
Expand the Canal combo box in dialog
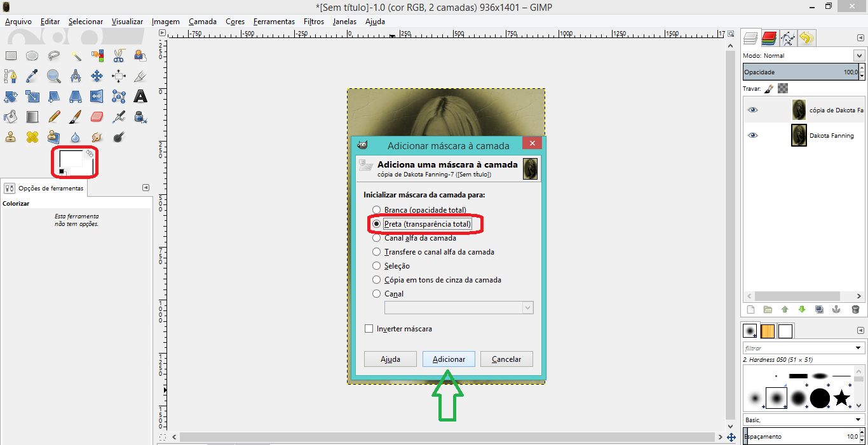click(x=527, y=307)
